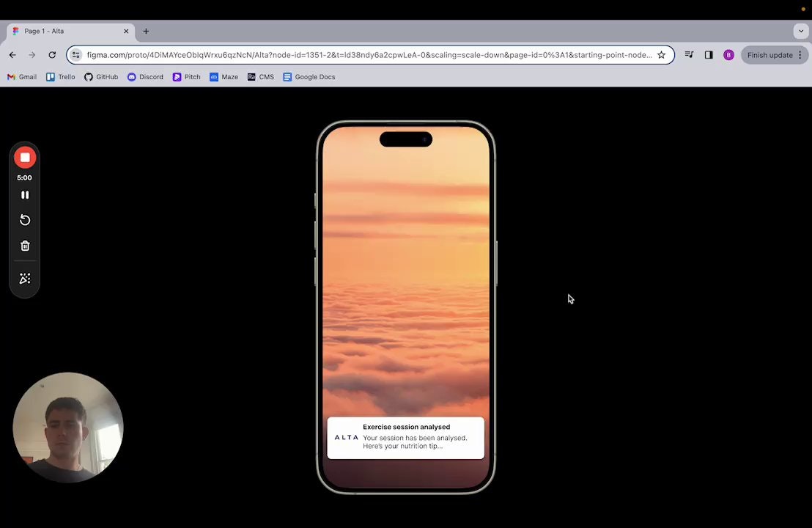The height and width of the screenshot is (528, 812).
Task: Tap the Exercise session analysed notification
Action: [405, 438]
